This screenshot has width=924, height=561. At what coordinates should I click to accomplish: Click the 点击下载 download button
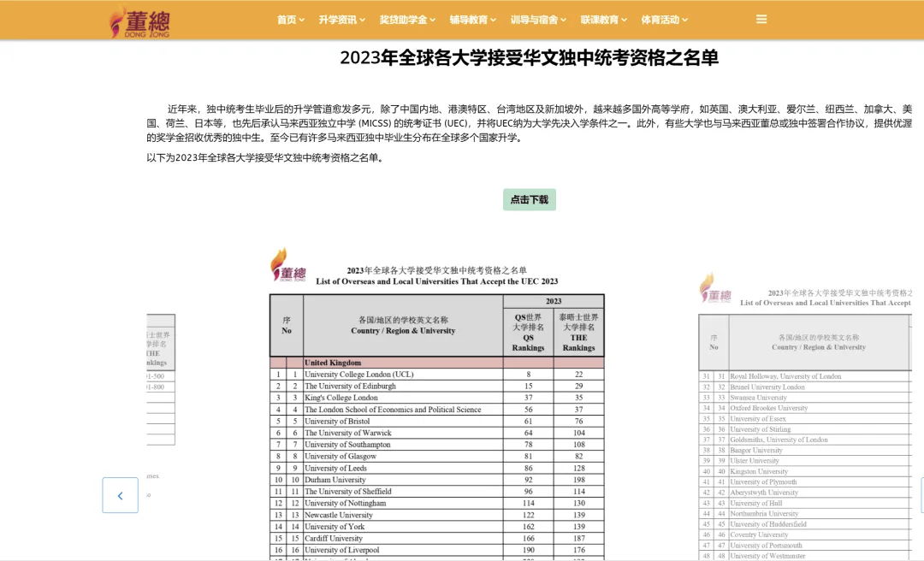(529, 199)
